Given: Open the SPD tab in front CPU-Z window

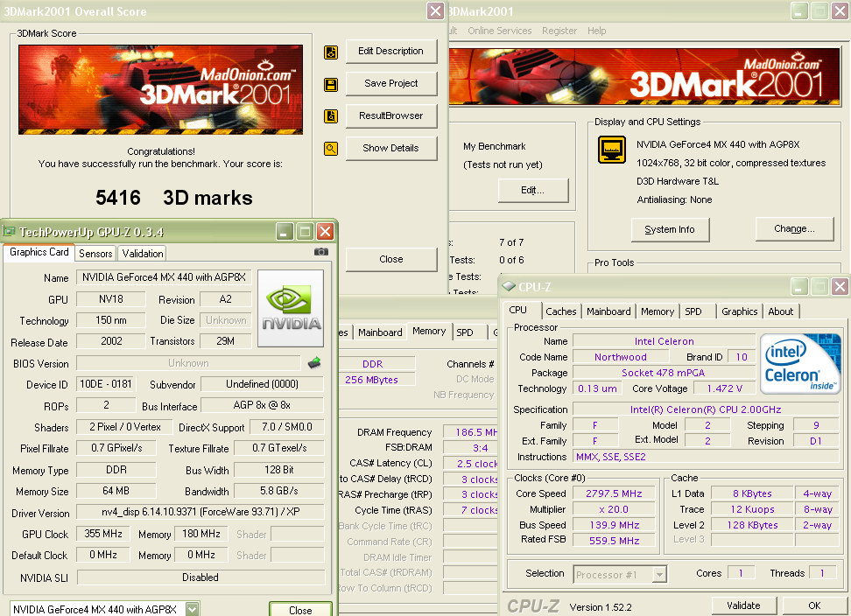Looking at the screenshot, I should [693, 311].
